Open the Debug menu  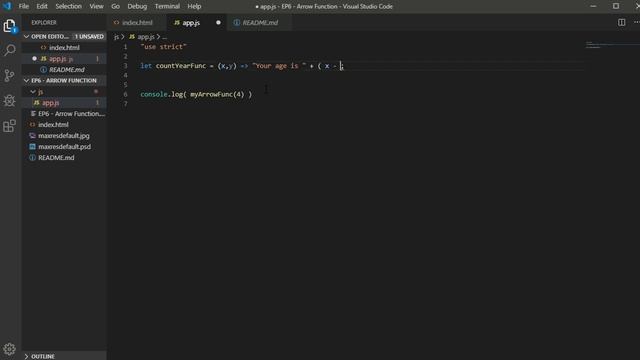(137, 6)
